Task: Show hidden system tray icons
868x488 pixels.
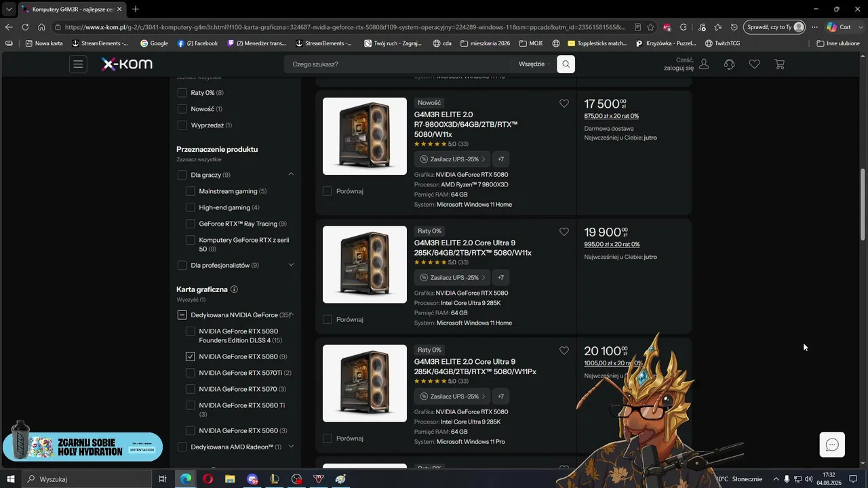Action: click(x=776, y=479)
